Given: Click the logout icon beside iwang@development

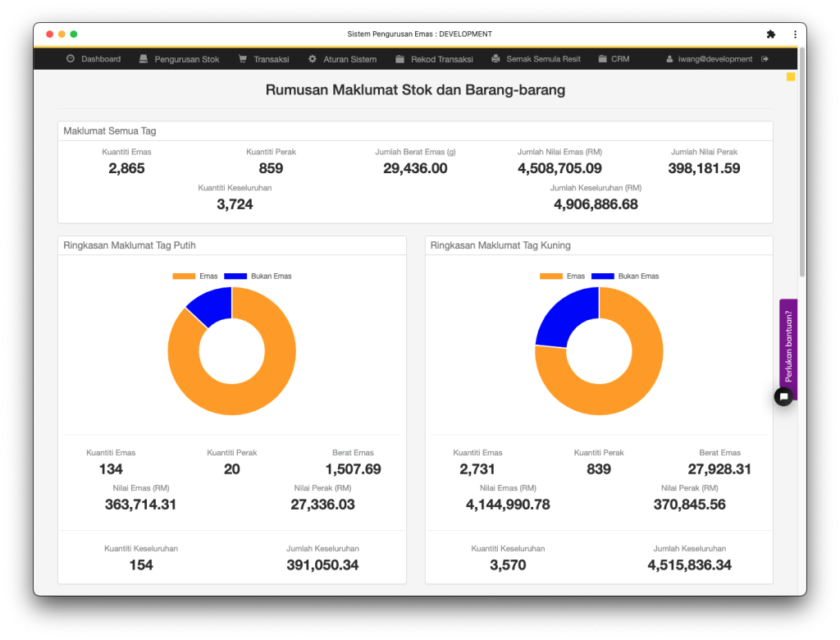Looking at the screenshot, I should pyautogui.click(x=765, y=59).
